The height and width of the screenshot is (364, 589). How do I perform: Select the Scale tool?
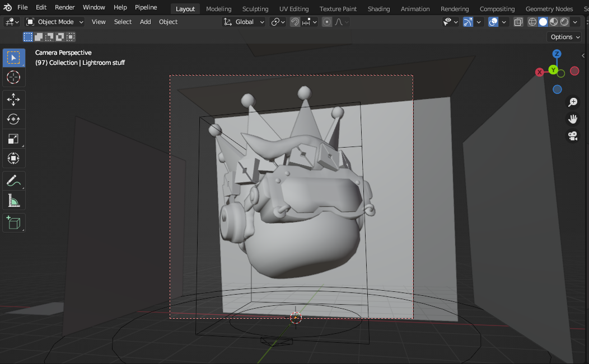13,139
